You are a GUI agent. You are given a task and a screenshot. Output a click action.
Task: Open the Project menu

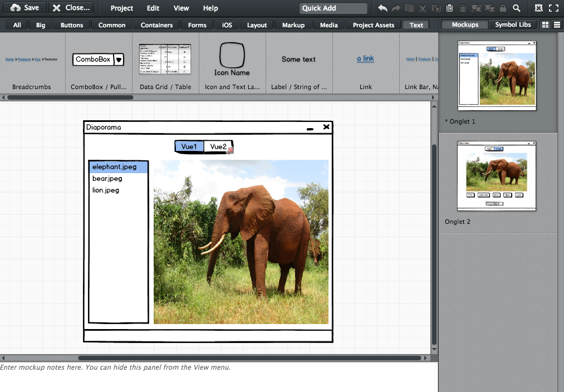(121, 8)
